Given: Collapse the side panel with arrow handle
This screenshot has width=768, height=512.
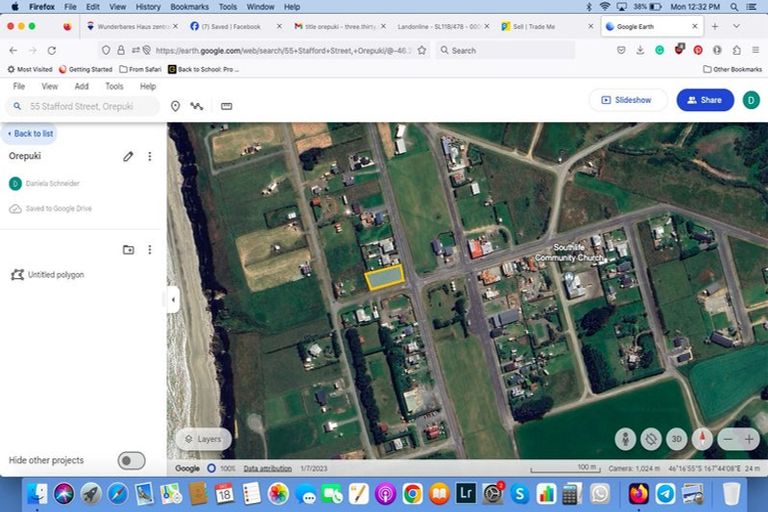Looking at the screenshot, I should pos(173,299).
